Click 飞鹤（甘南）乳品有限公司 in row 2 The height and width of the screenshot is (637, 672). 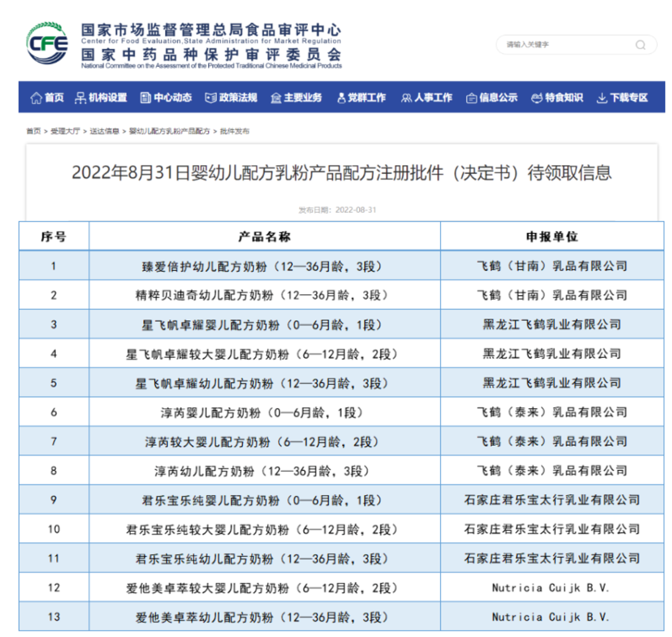point(552,295)
